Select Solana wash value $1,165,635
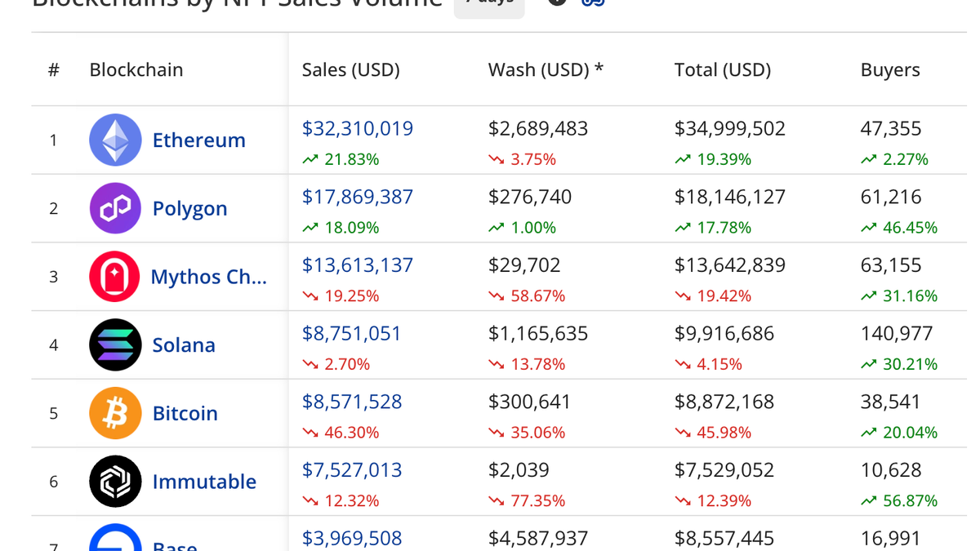The width and height of the screenshot is (980, 551). 538,333
